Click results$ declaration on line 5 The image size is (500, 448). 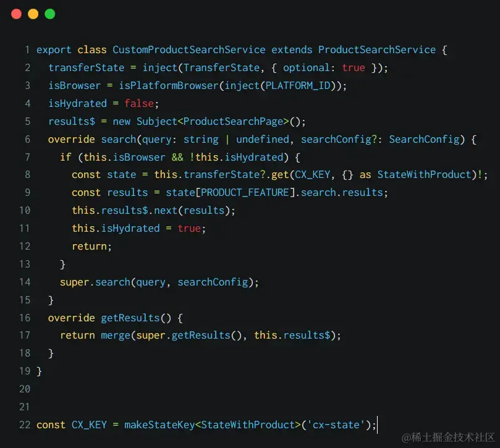[72, 121]
